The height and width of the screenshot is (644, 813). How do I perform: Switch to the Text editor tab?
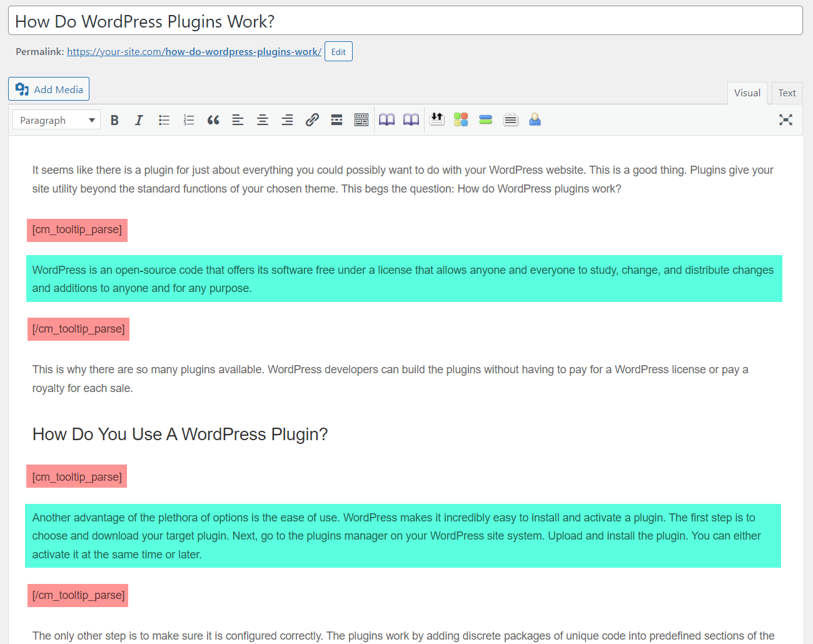787,93
